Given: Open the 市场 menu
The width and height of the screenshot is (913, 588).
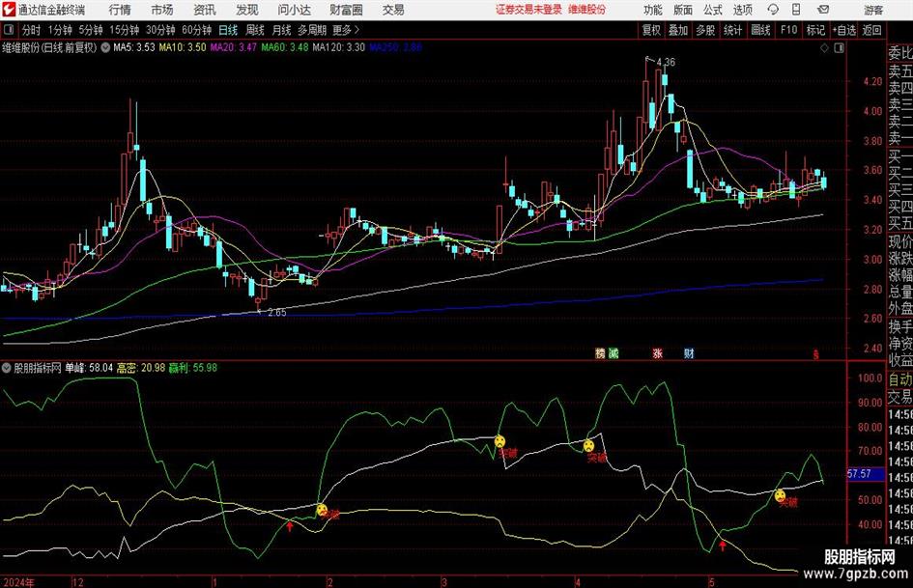Looking at the screenshot, I should pyautogui.click(x=162, y=10).
